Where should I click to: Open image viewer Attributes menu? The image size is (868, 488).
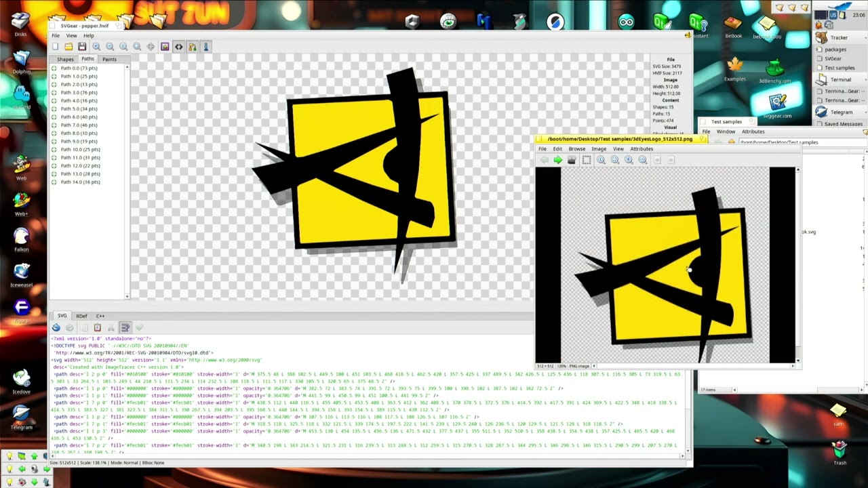click(x=642, y=149)
